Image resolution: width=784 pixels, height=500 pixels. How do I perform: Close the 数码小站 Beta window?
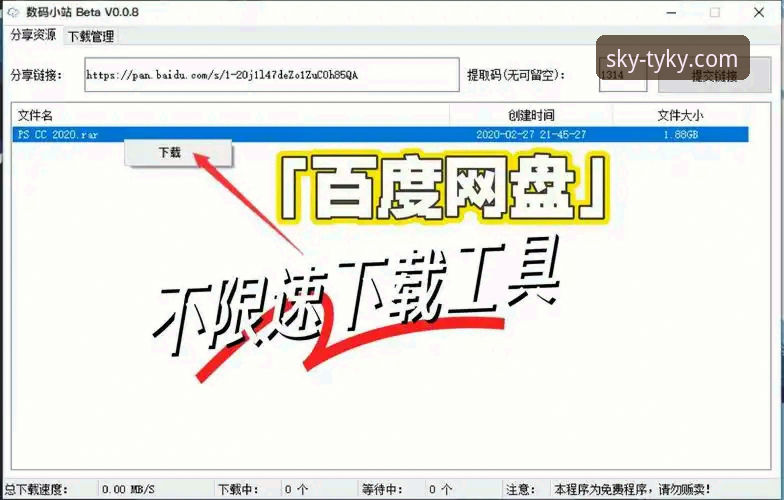click(759, 12)
